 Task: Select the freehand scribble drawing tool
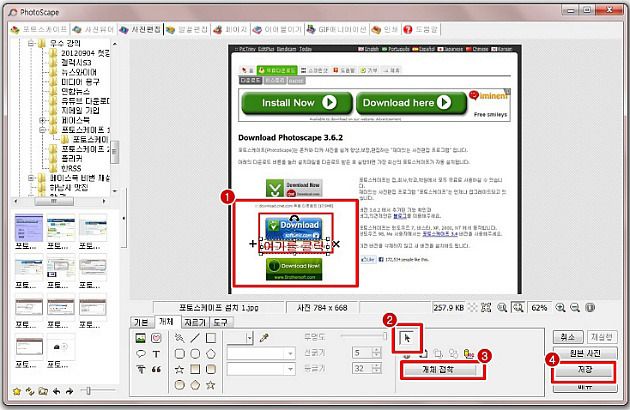coord(180,338)
